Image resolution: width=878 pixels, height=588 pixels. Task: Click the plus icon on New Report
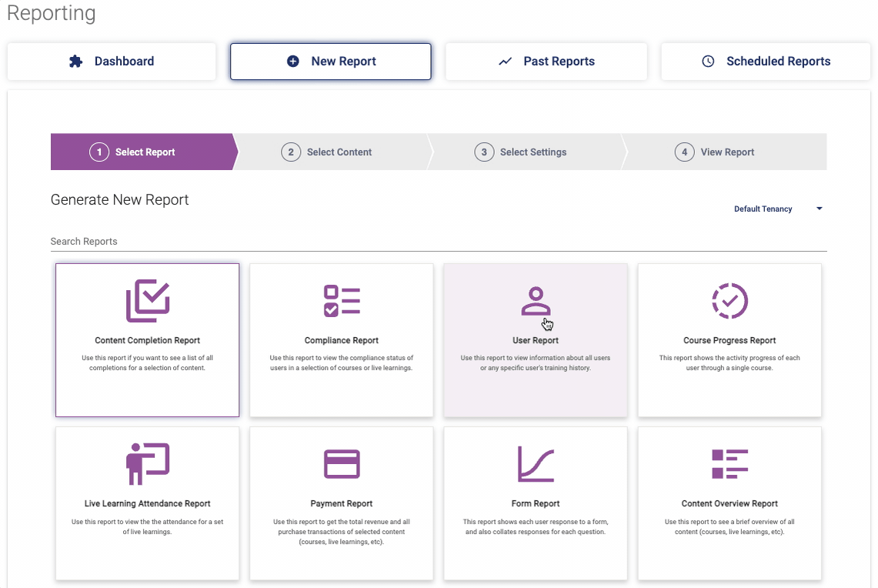[x=293, y=62]
